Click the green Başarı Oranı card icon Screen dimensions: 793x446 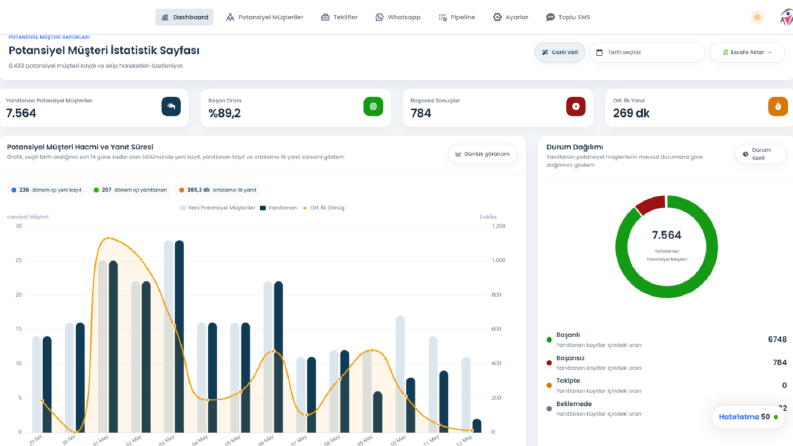[x=373, y=107]
